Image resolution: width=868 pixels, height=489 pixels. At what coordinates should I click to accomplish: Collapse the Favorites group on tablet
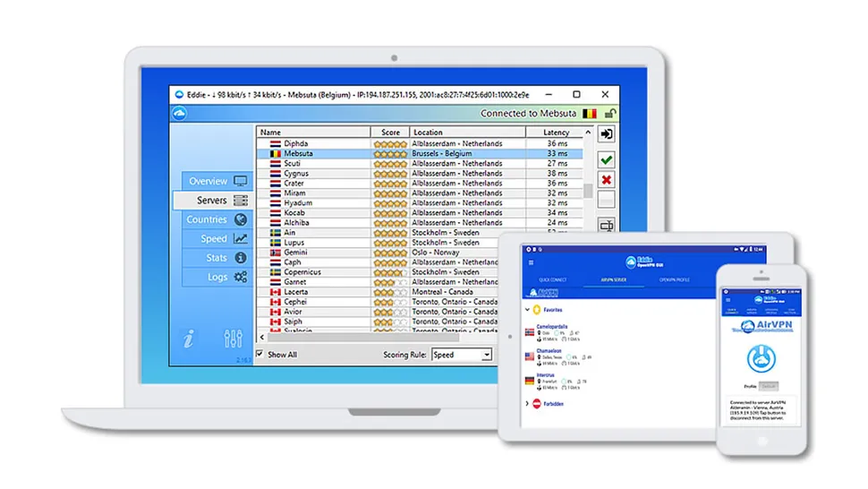pyautogui.click(x=527, y=310)
